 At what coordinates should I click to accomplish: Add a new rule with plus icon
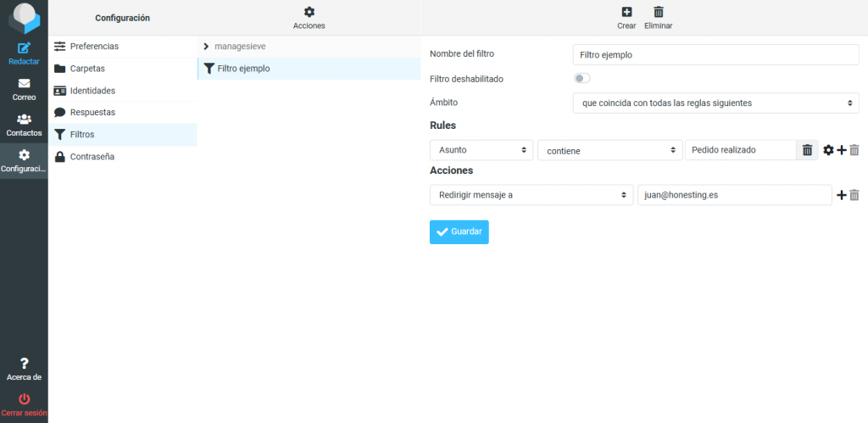(842, 150)
